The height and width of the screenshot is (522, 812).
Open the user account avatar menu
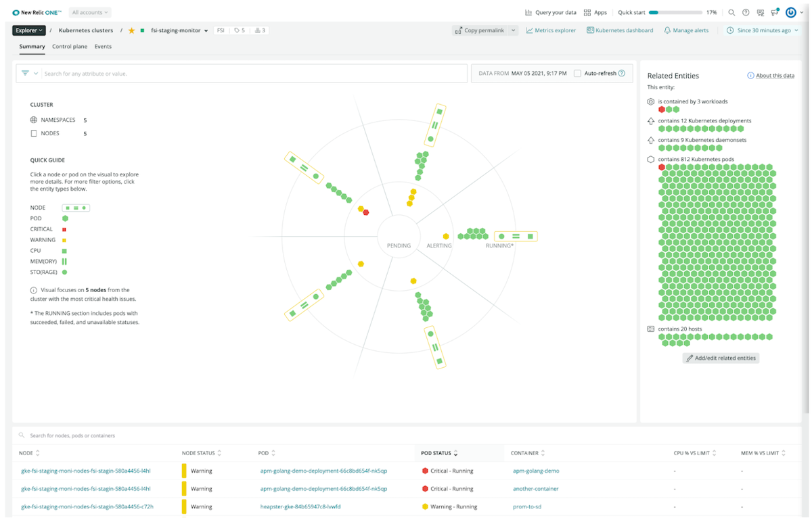click(x=790, y=12)
